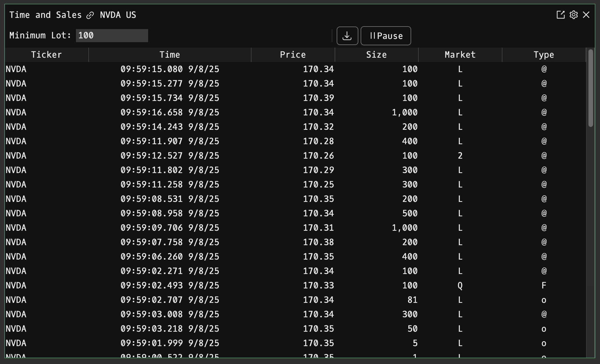
Task: Click the link icon beside NVDA US
Action: point(90,15)
